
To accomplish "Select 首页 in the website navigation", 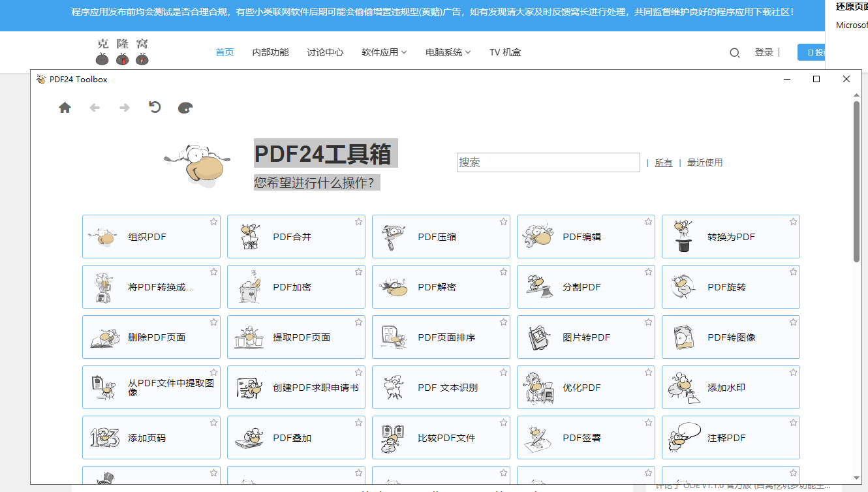I will (225, 52).
